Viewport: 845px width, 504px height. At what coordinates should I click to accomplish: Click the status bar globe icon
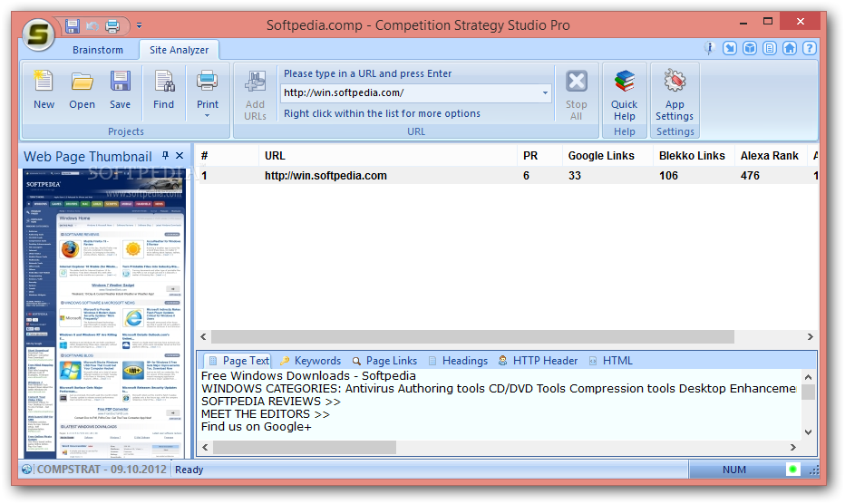click(x=27, y=470)
